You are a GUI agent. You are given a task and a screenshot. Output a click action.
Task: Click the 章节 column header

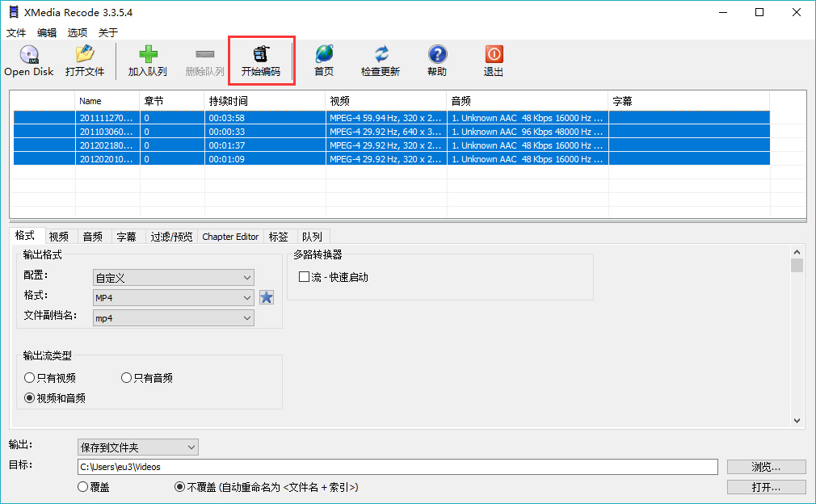172,101
